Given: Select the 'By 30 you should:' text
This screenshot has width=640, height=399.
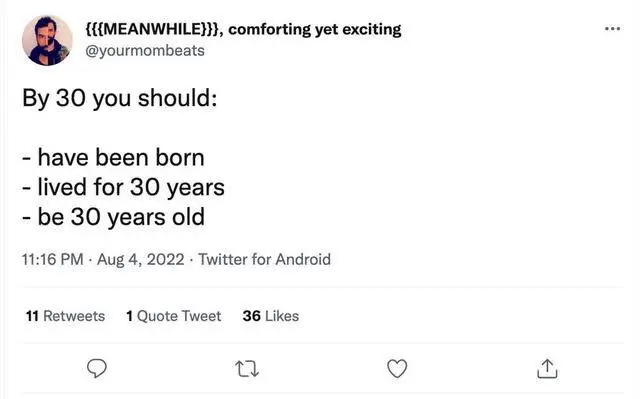Looking at the screenshot, I should tap(120, 98).
